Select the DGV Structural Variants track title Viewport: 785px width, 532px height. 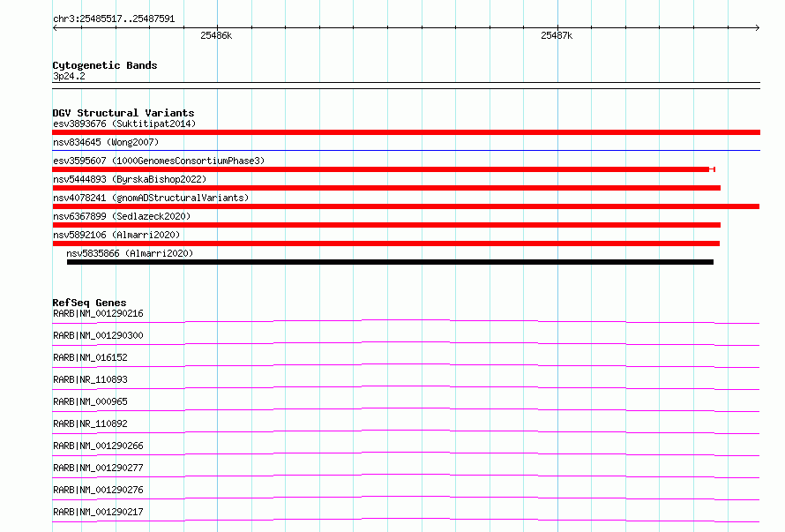pos(123,113)
